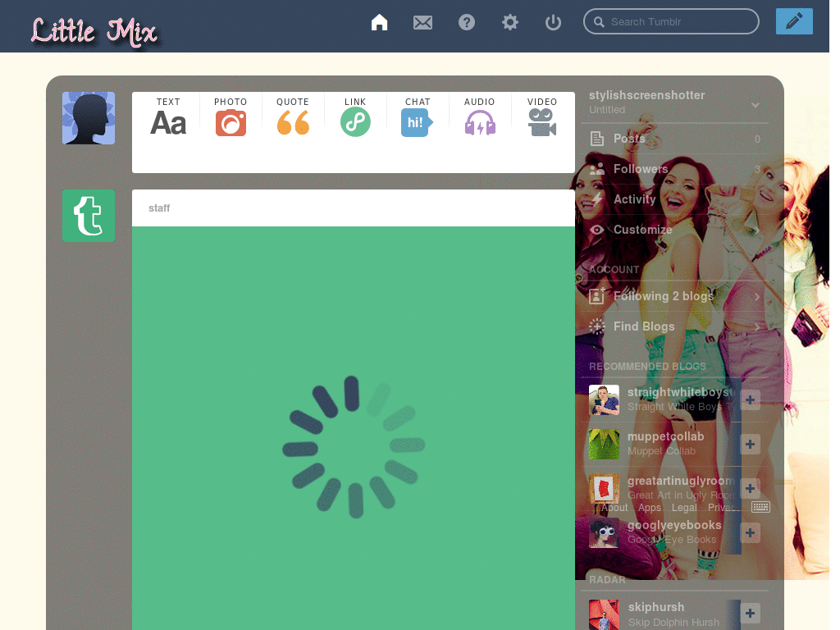Open the googlyeyebooks blog name
840x630 pixels.
(674, 526)
